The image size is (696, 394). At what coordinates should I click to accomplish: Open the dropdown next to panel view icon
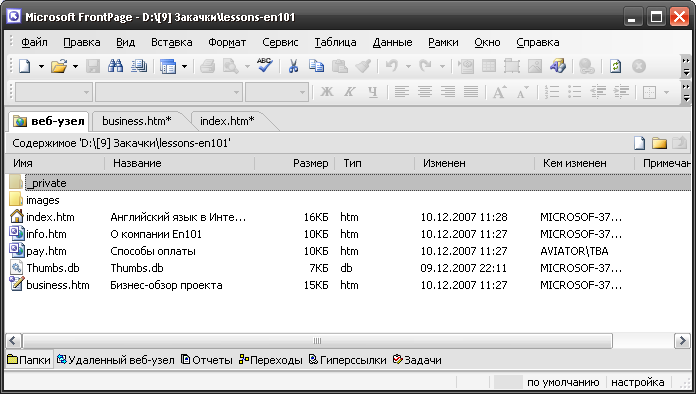coord(185,67)
